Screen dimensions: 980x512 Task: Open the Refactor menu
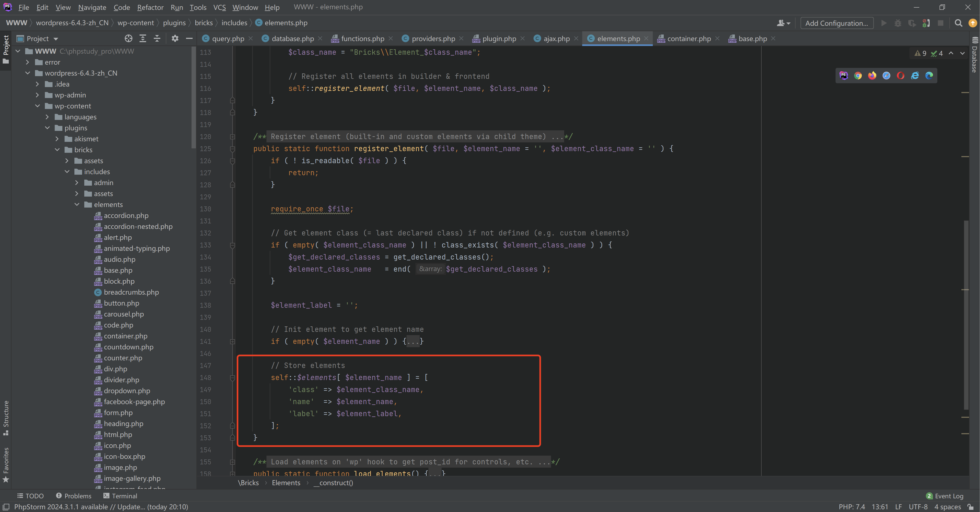coord(150,7)
